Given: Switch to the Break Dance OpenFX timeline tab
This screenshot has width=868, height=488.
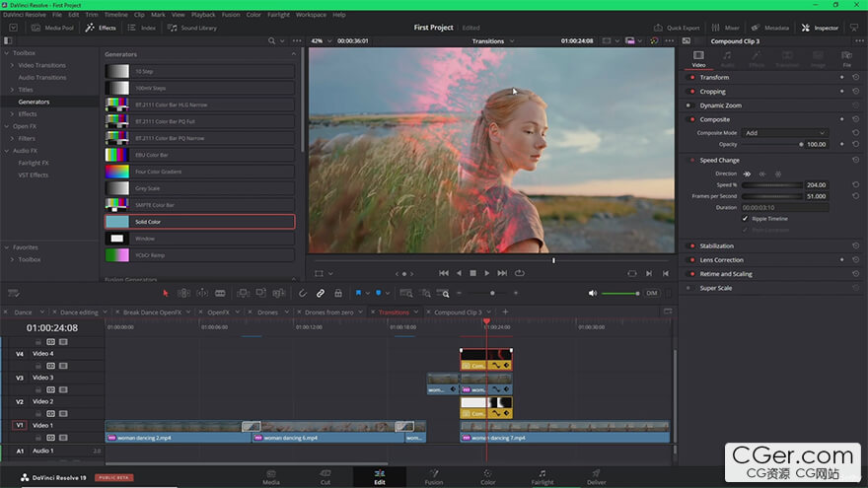Looking at the screenshot, I should click(x=152, y=313).
